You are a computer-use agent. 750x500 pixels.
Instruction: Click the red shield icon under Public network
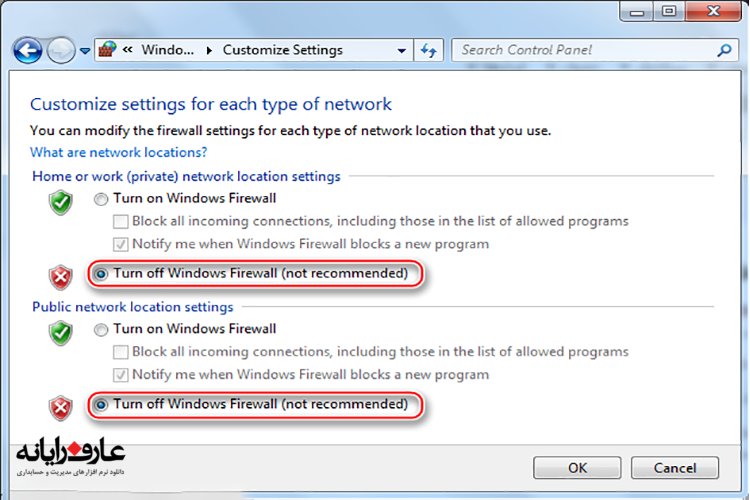[62, 409]
